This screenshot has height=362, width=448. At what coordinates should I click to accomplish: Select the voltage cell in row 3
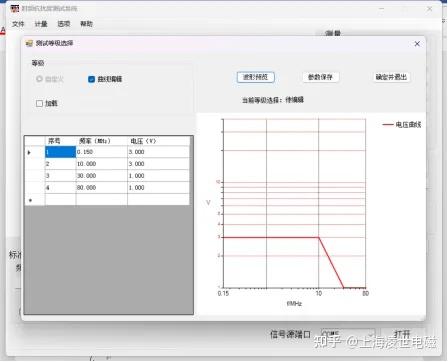point(158,176)
